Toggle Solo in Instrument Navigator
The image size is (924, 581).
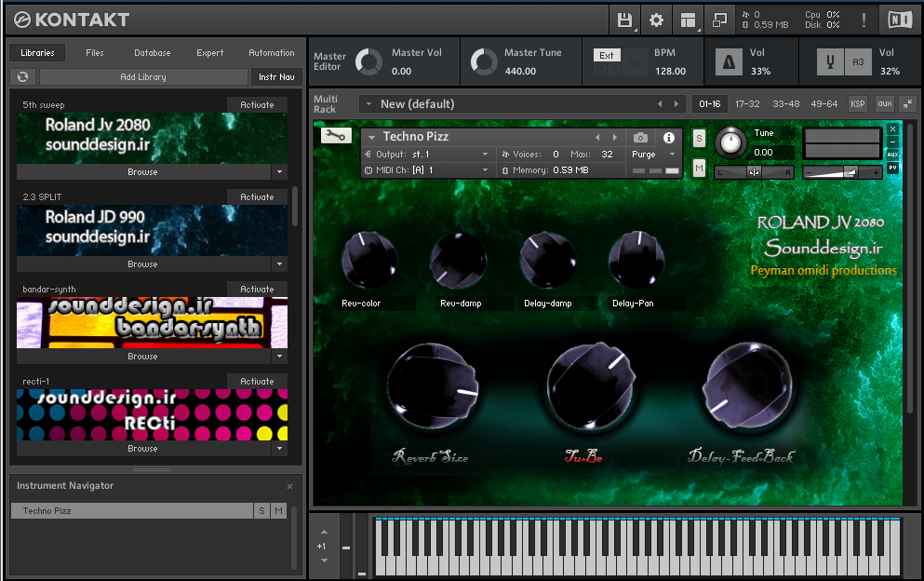(261, 511)
